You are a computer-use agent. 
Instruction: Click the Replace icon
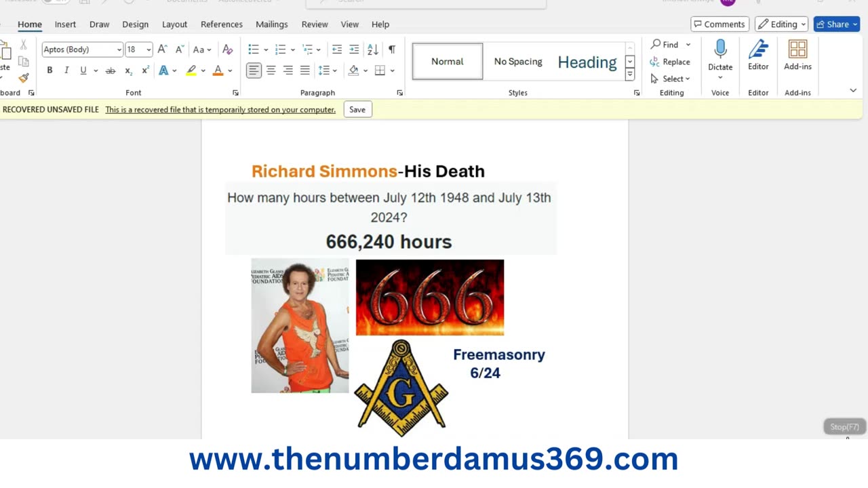(x=655, y=62)
